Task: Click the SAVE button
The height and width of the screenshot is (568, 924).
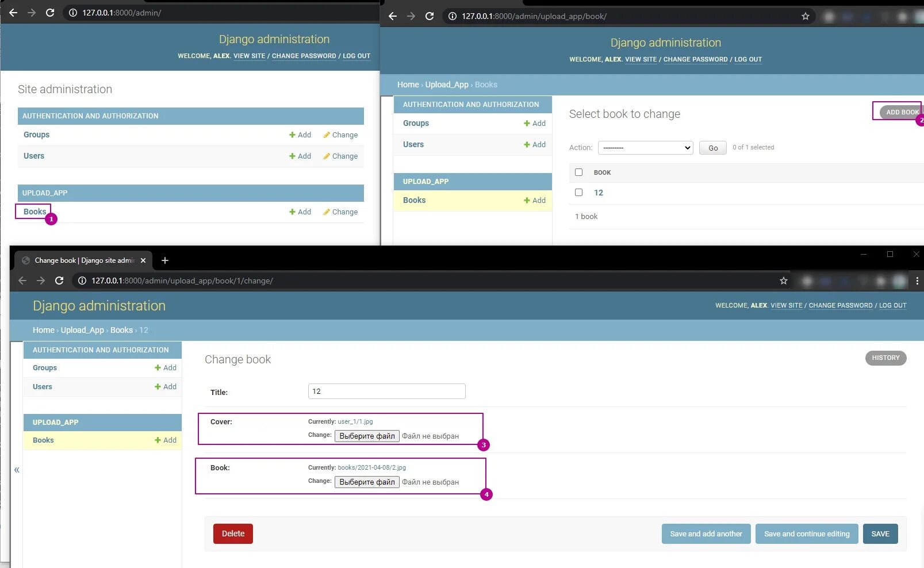Action: [x=880, y=534]
